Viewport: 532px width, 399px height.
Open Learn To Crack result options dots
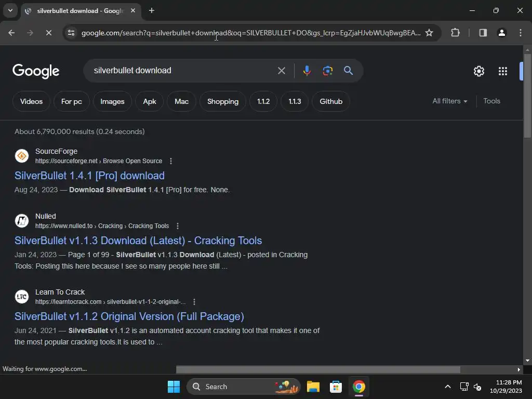tap(194, 302)
